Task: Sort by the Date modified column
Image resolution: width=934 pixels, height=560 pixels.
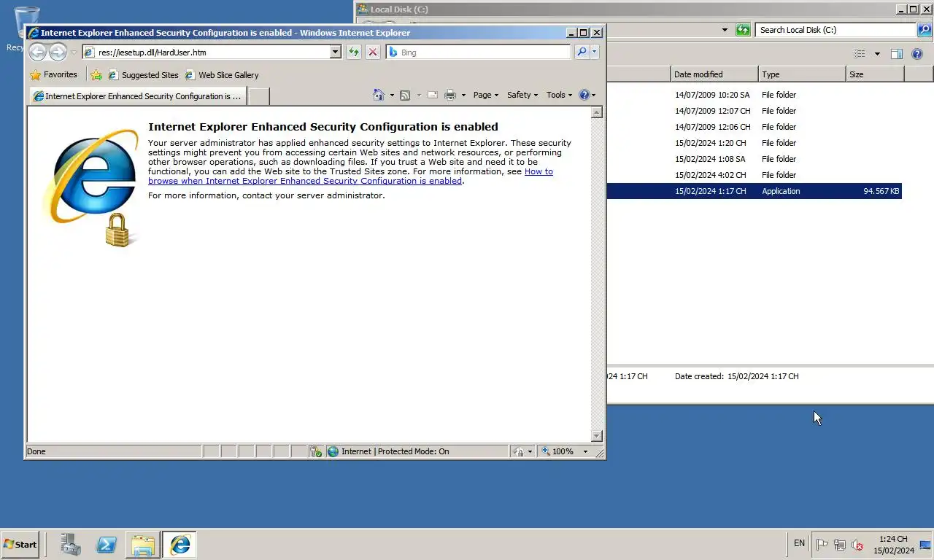Action: tap(714, 74)
